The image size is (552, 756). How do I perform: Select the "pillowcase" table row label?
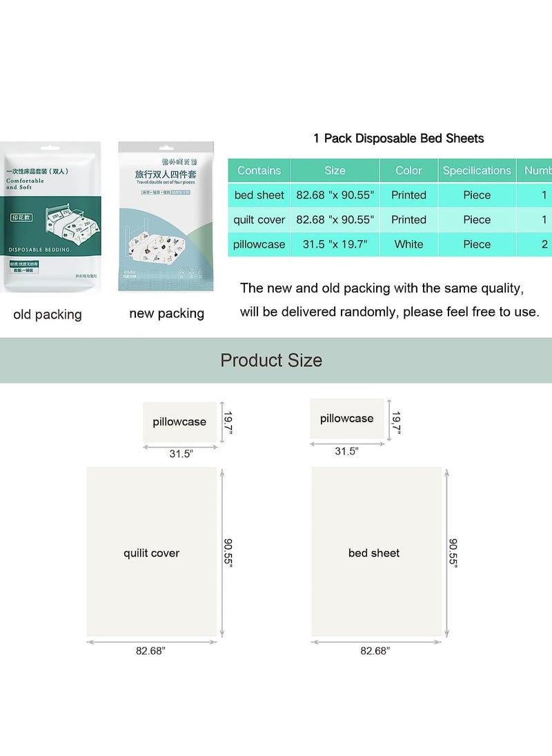pyautogui.click(x=259, y=244)
